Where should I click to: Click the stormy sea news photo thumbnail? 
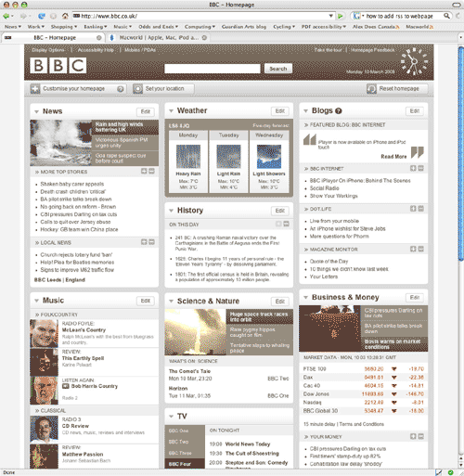[x=61, y=143]
